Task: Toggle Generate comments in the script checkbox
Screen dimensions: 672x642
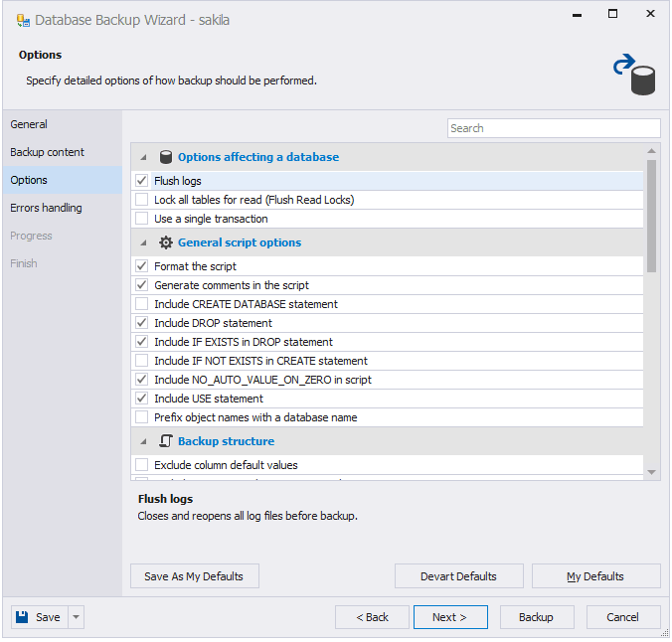Action: [142, 285]
